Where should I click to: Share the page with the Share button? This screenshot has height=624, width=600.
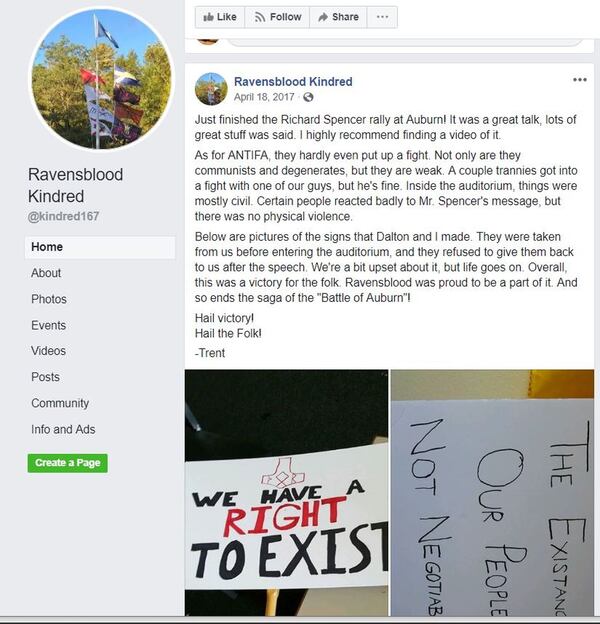tap(338, 17)
